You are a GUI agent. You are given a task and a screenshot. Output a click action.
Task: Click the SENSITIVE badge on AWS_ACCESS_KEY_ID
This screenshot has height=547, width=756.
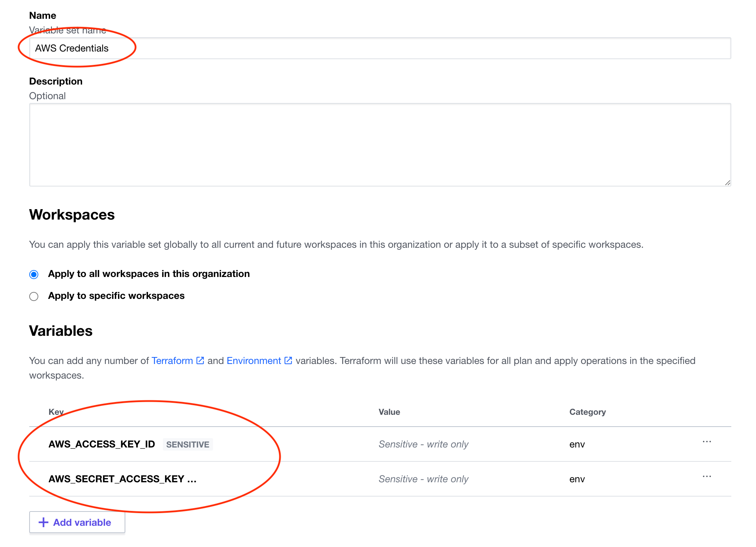tap(188, 444)
